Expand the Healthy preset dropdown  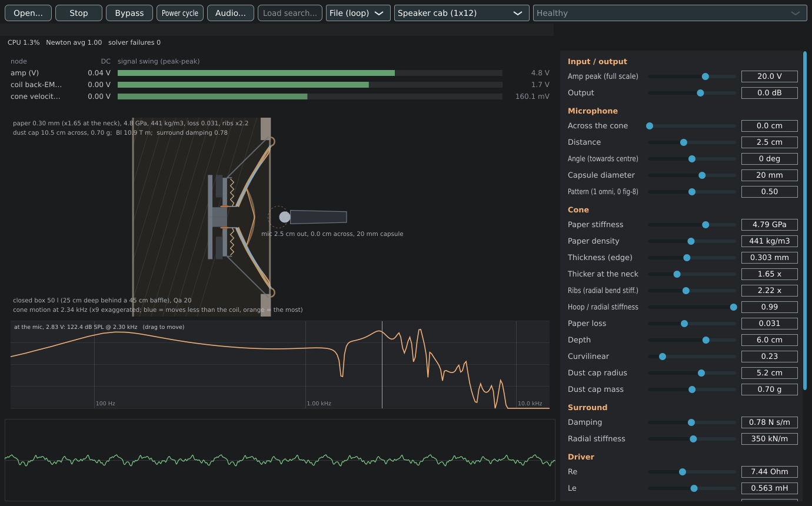coord(670,13)
